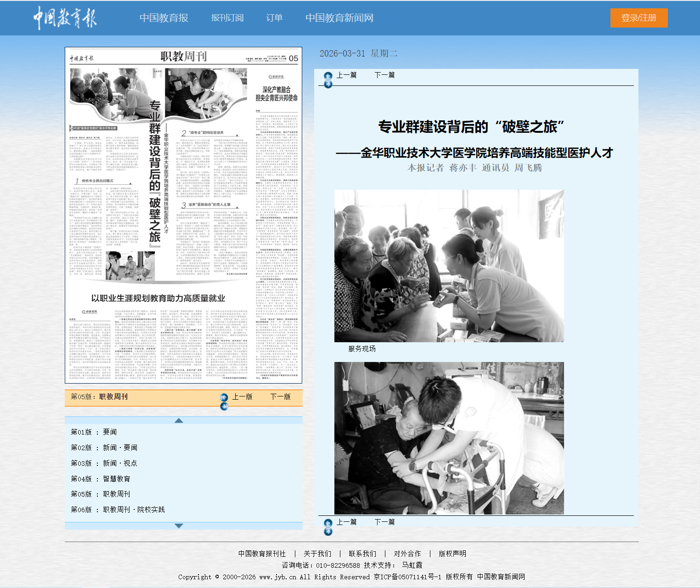Viewport: 700px width, 588px height.
Task: Go to next page via 下一版
Action: (x=280, y=396)
